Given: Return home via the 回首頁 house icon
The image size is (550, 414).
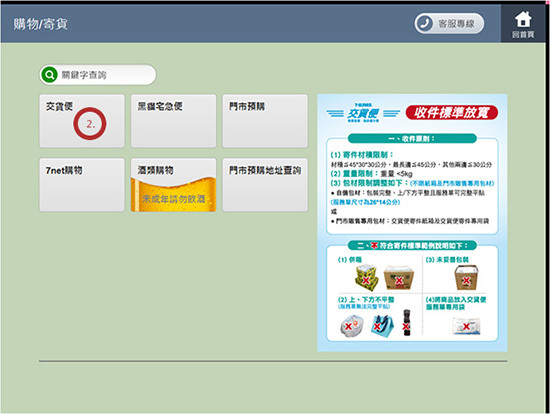Looking at the screenshot, I should click(x=523, y=24).
